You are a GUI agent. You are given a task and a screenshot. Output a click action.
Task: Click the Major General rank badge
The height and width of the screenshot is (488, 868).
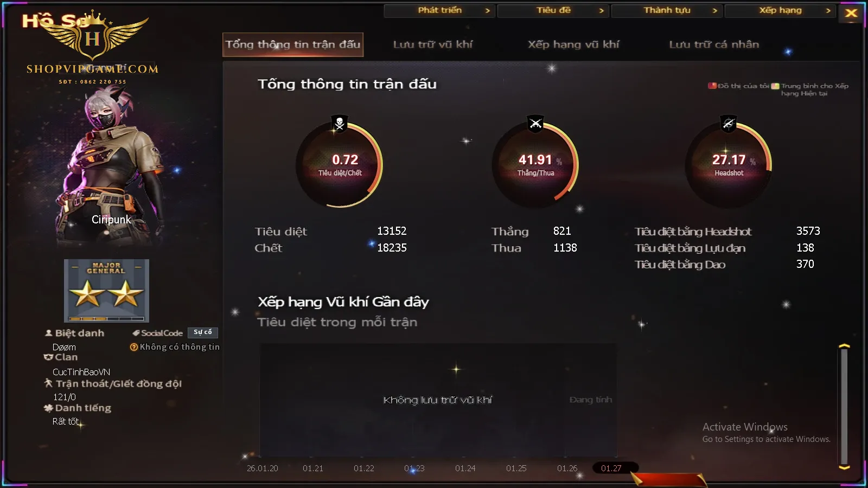106,291
